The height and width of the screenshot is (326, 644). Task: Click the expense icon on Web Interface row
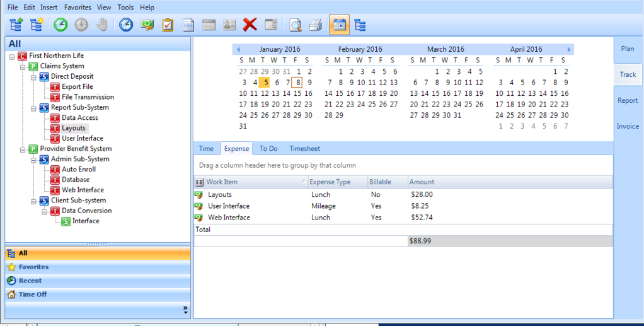click(199, 218)
